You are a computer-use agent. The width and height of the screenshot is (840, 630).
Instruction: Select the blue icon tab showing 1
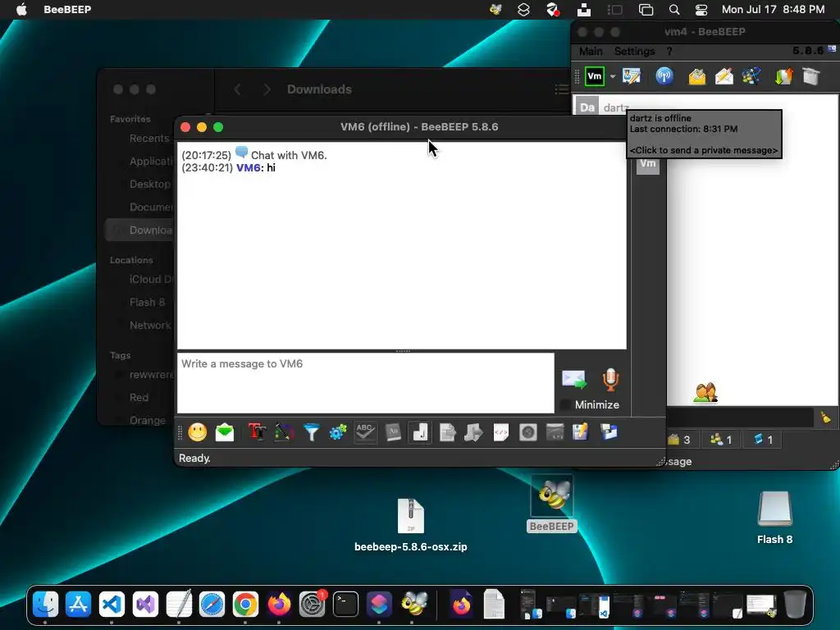(x=763, y=440)
